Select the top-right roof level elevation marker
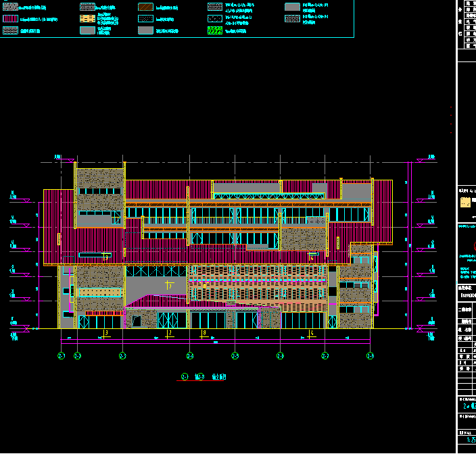This screenshot has width=476, height=456. tap(430, 158)
